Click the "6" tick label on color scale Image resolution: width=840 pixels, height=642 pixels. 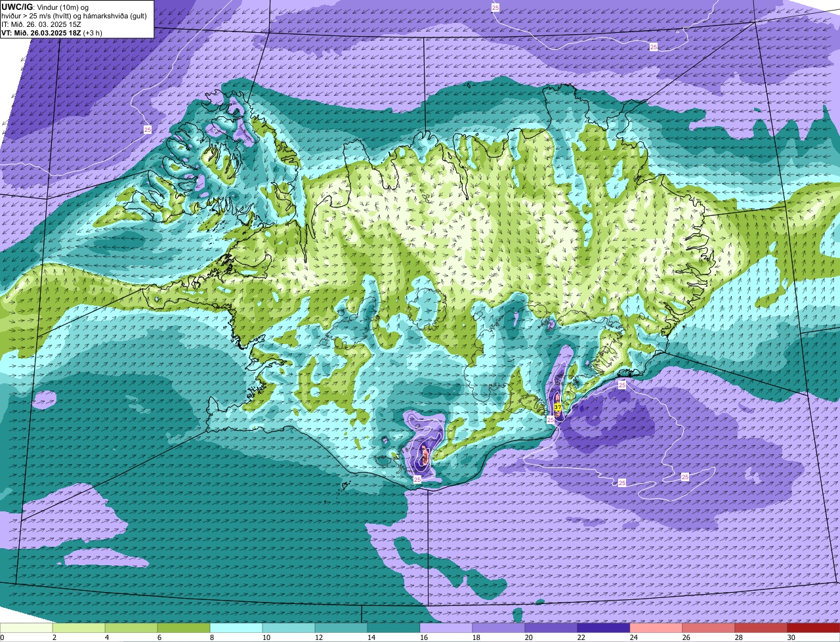tap(159, 637)
